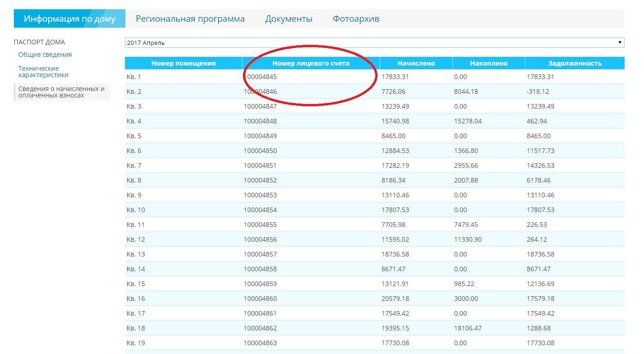Open the Региональная программа tab

pos(190,19)
